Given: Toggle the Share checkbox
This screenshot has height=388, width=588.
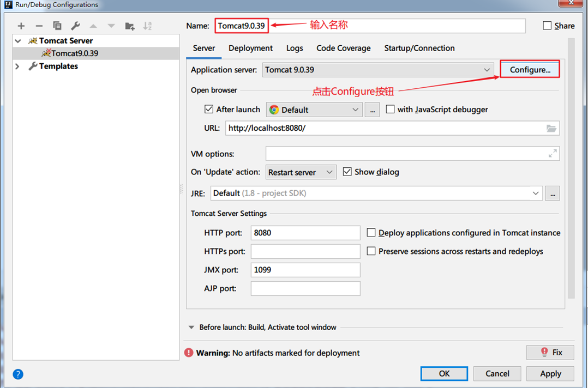Looking at the screenshot, I should (547, 26).
